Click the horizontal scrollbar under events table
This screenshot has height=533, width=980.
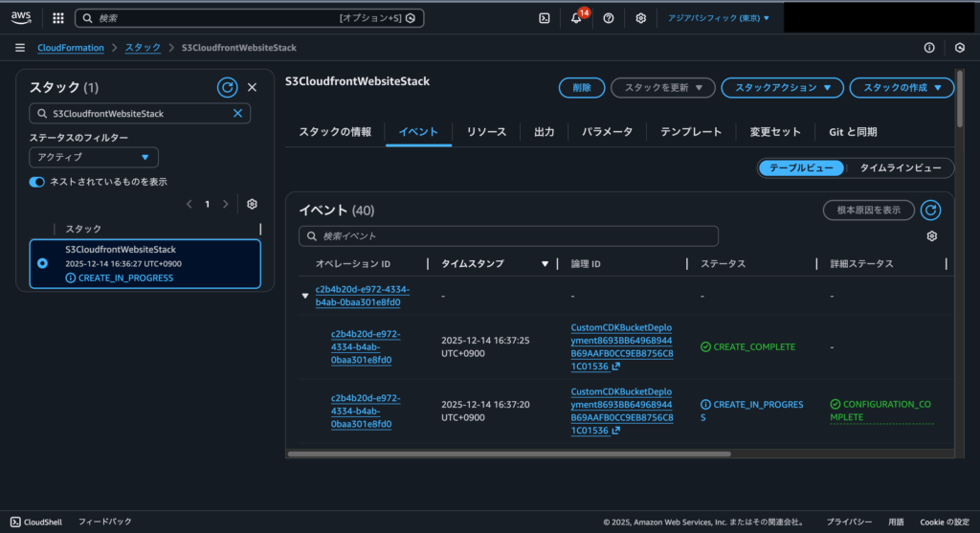point(509,454)
